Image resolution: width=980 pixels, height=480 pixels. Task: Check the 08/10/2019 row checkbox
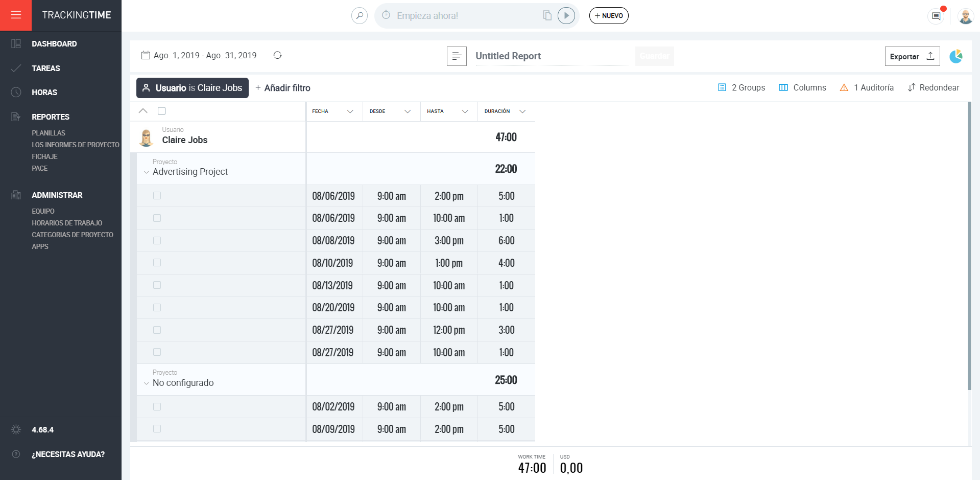click(157, 262)
